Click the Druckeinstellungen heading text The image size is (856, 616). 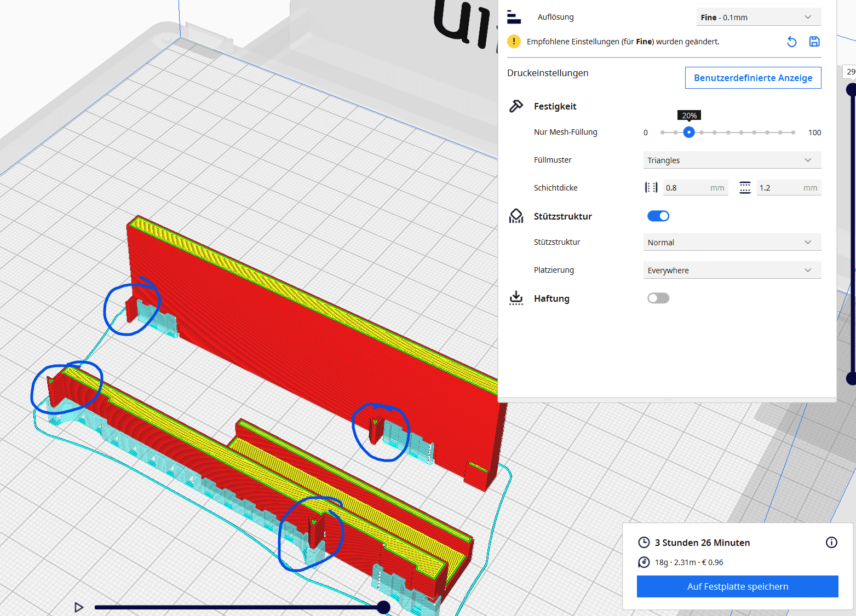548,73
